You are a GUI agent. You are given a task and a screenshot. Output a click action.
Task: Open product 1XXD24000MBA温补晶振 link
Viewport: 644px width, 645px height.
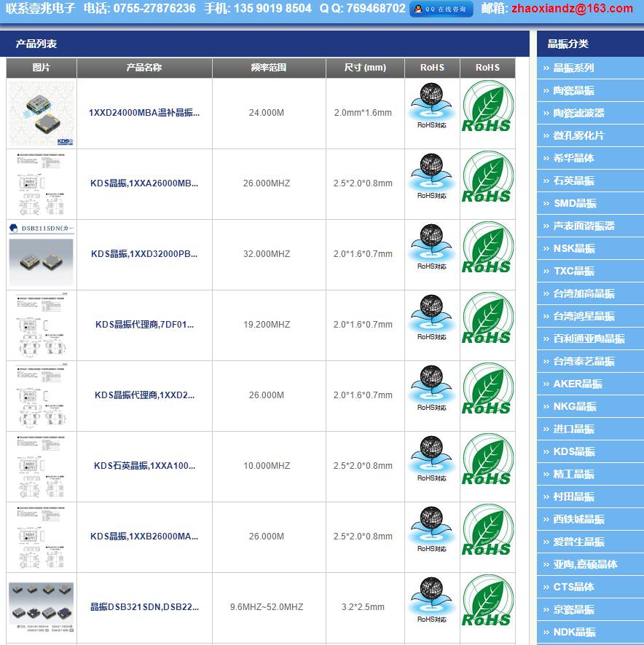[144, 113]
